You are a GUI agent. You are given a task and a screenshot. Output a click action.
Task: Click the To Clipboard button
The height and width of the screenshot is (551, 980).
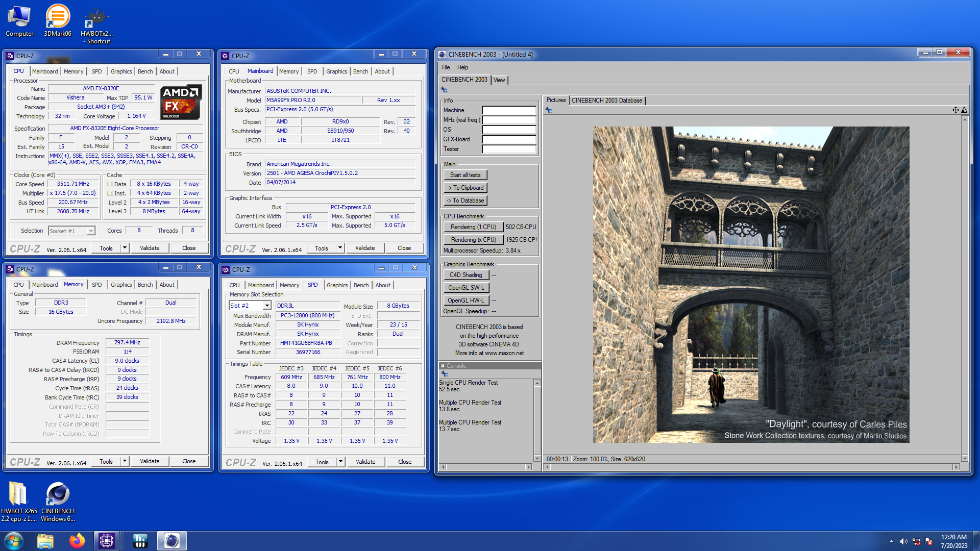point(465,188)
